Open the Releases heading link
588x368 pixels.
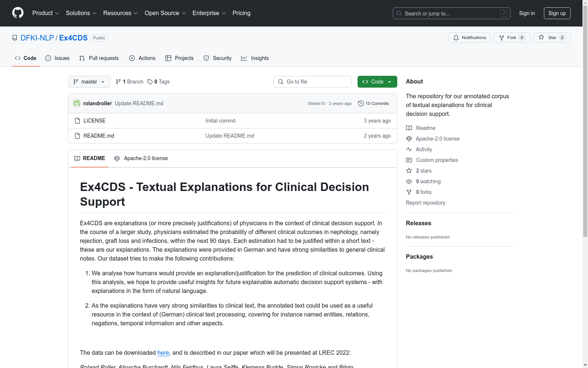(419, 223)
